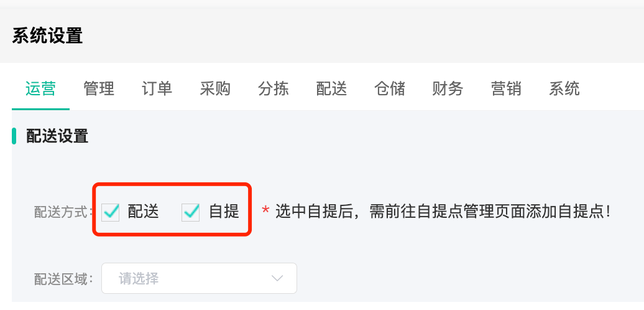Switch to the 配送 tab in the tab bar

[331, 88]
